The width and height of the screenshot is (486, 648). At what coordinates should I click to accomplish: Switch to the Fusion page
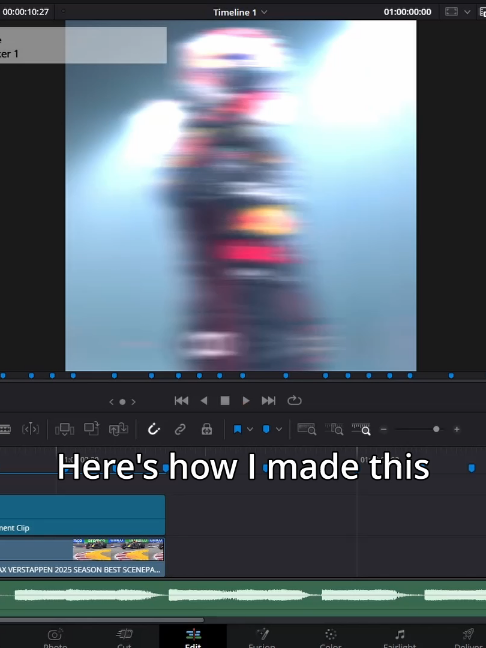coord(262,638)
